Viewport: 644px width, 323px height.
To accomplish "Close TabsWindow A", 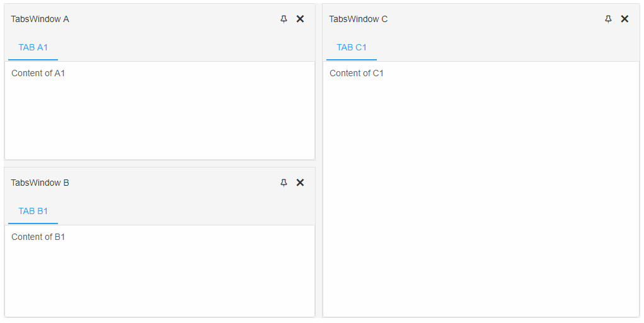I will [x=300, y=19].
